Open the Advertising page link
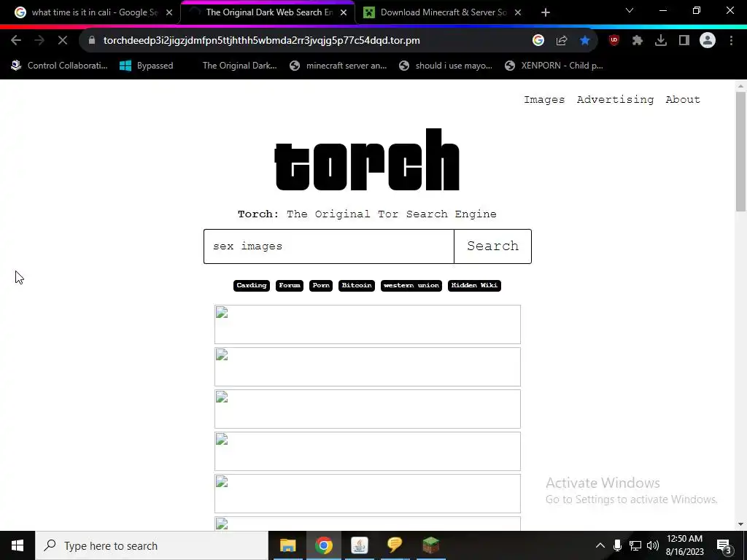The image size is (747, 560). point(615,99)
